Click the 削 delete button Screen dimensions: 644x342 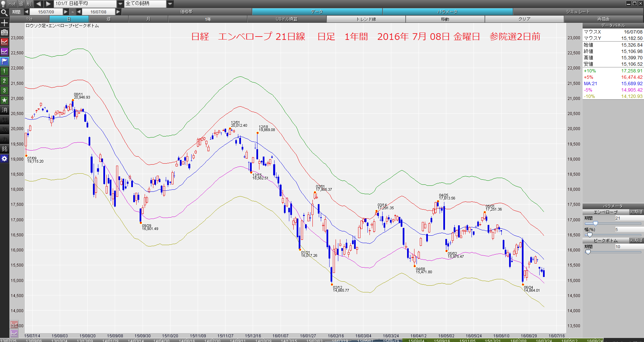[29, 4]
